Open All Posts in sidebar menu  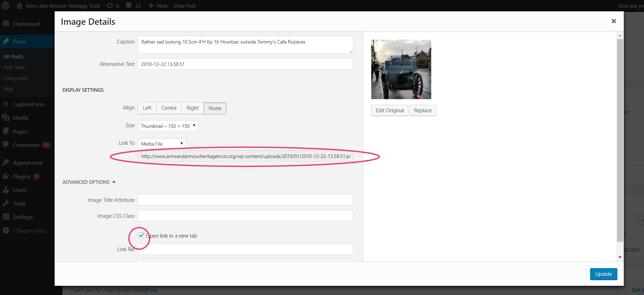tap(13, 56)
